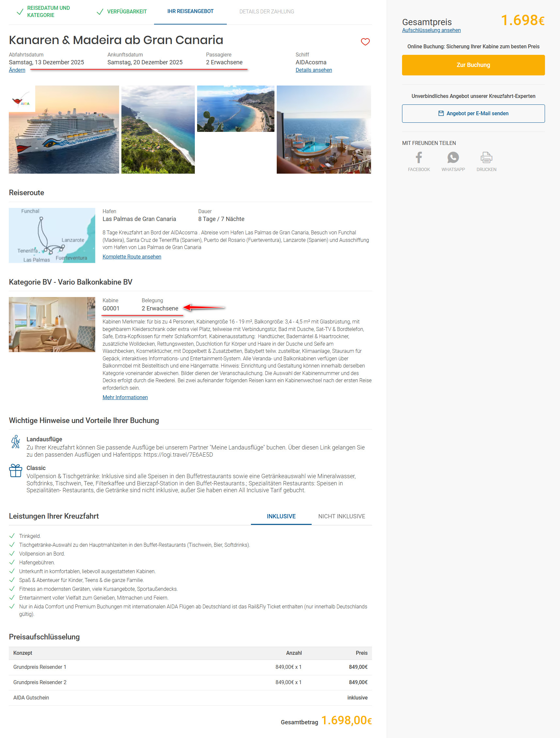Click the envelope icon in email offer button
Screen dimensions: 560x738
(x=441, y=114)
